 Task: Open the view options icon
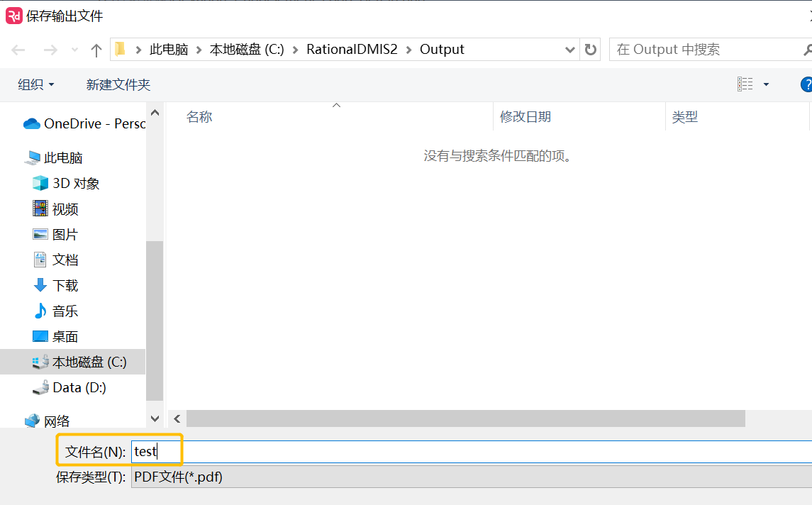(x=745, y=84)
